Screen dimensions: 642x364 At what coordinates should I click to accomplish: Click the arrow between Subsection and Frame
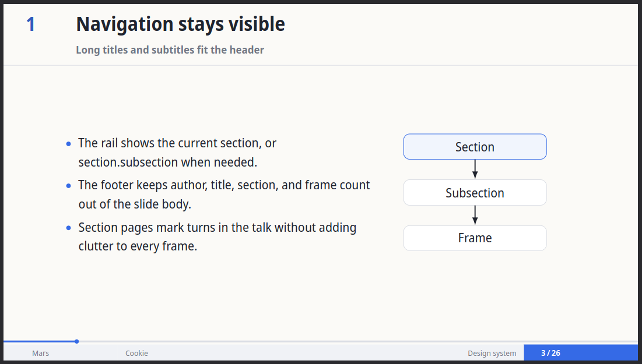(475, 215)
